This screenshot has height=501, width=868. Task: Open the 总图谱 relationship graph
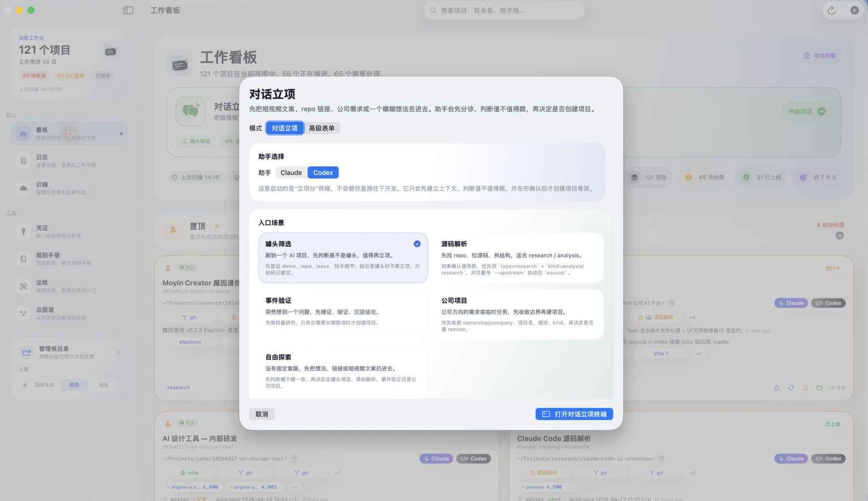pyautogui.click(x=23, y=313)
